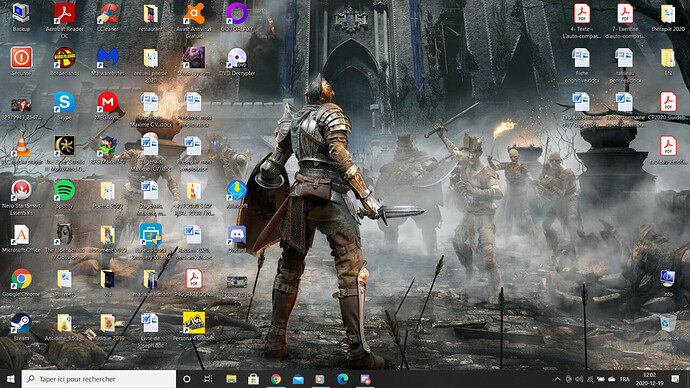Screen dimensions: 690x388
Task: Open the notification center icon
Action: [x=675, y=379]
